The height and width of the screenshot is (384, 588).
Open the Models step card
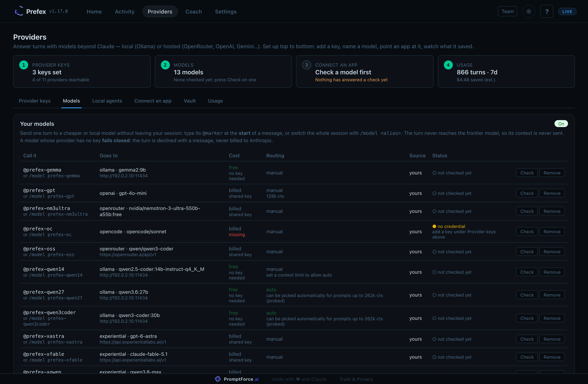223,71
